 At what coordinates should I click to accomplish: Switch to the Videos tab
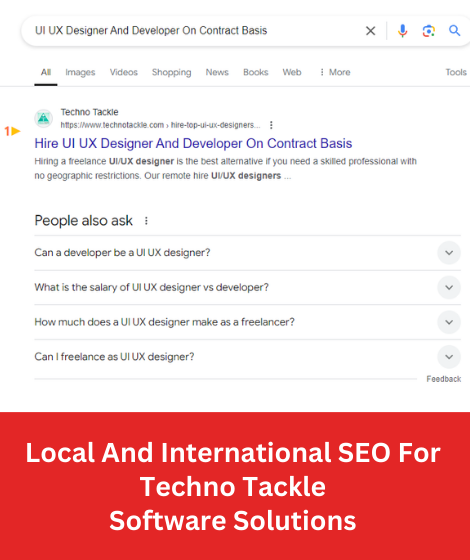[x=124, y=72]
